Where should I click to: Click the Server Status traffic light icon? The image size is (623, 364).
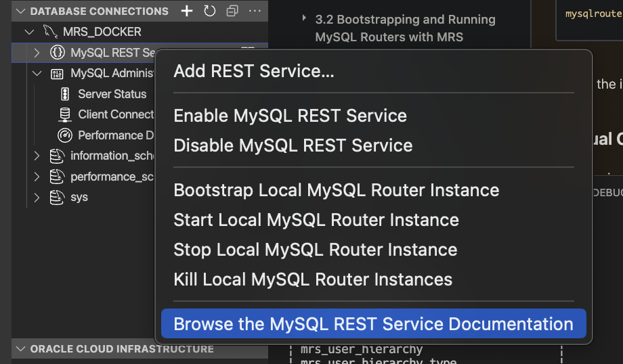coord(65,94)
